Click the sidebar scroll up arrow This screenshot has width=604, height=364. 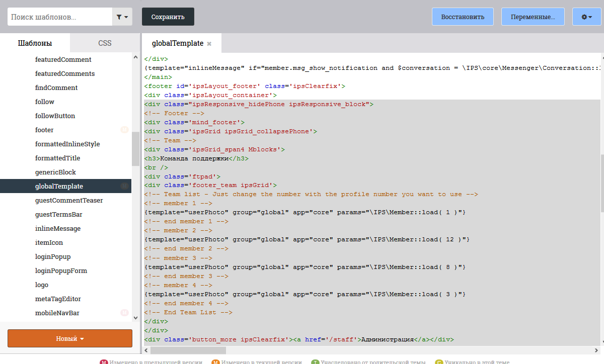[x=135, y=56]
